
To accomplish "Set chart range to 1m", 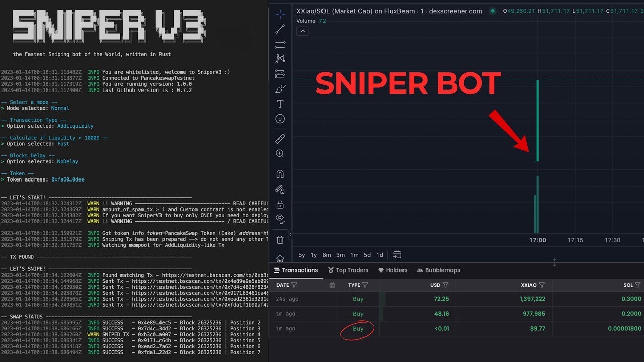I will tap(354, 255).
